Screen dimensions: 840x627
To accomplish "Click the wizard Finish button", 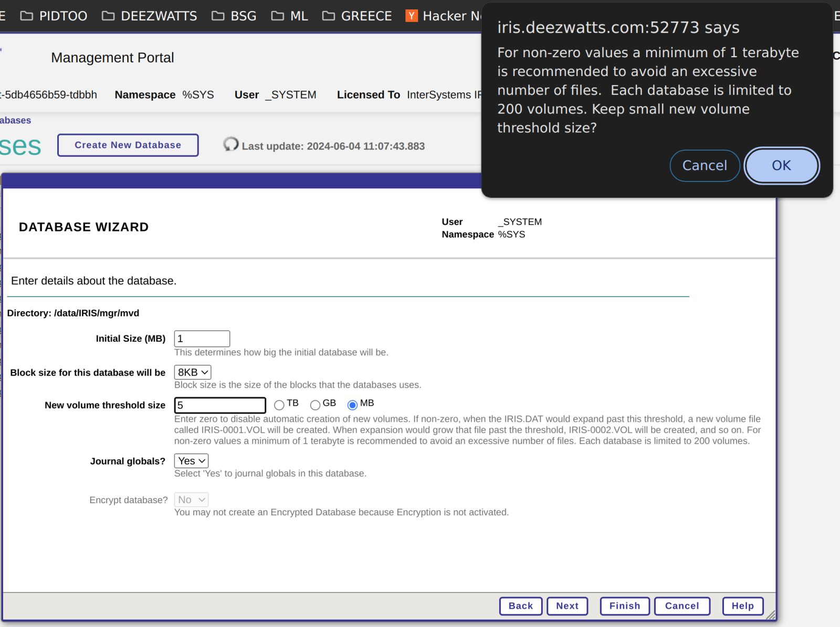I will tap(625, 605).
